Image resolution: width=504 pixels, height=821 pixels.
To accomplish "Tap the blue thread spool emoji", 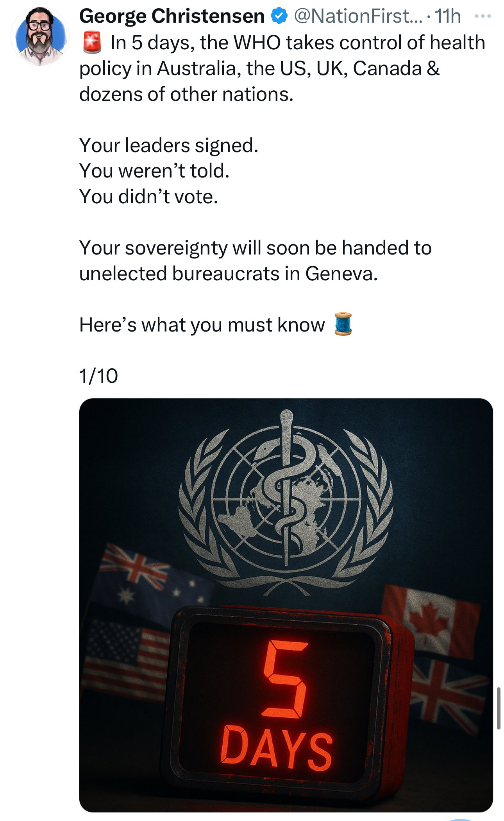I will pyautogui.click(x=343, y=324).
